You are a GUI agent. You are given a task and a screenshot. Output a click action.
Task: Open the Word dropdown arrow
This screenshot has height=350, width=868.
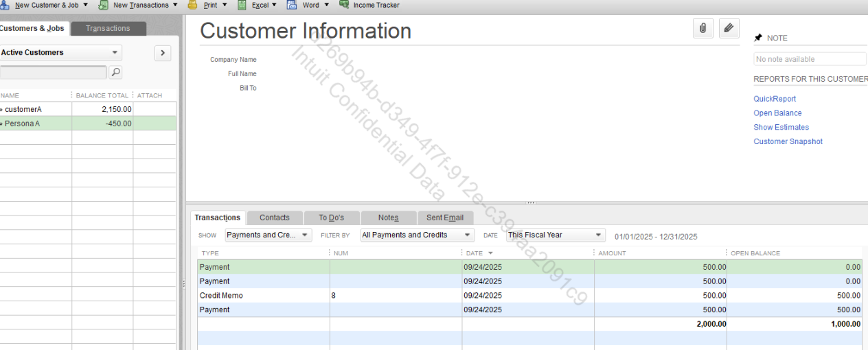click(326, 5)
